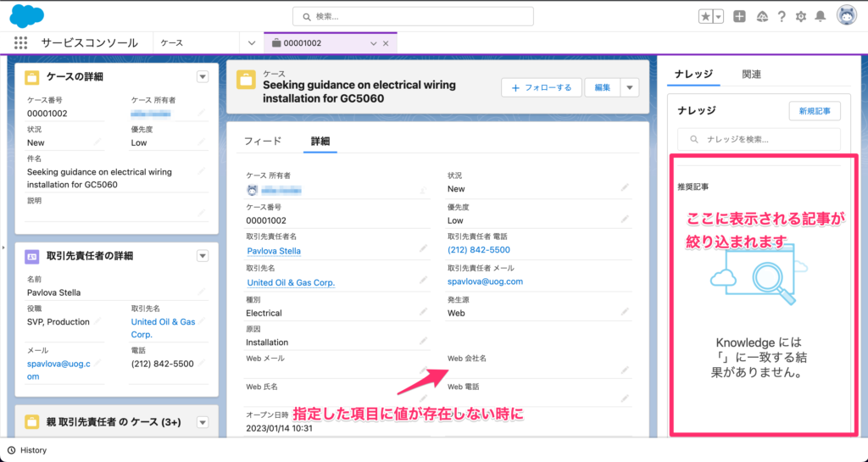This screenshot has height=462, width=868.
Task: Open the ケース navigation item dropdown
Action: [251, 42]
